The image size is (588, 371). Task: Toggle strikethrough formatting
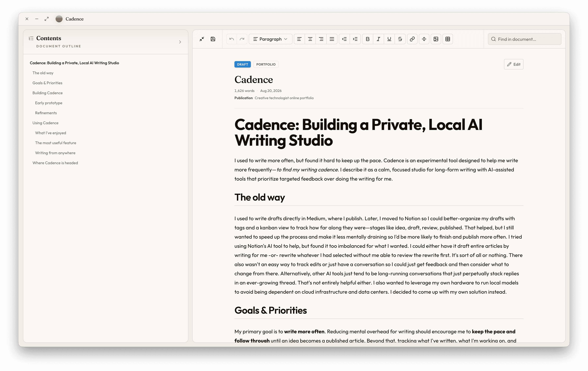click(x=400, y=39)
